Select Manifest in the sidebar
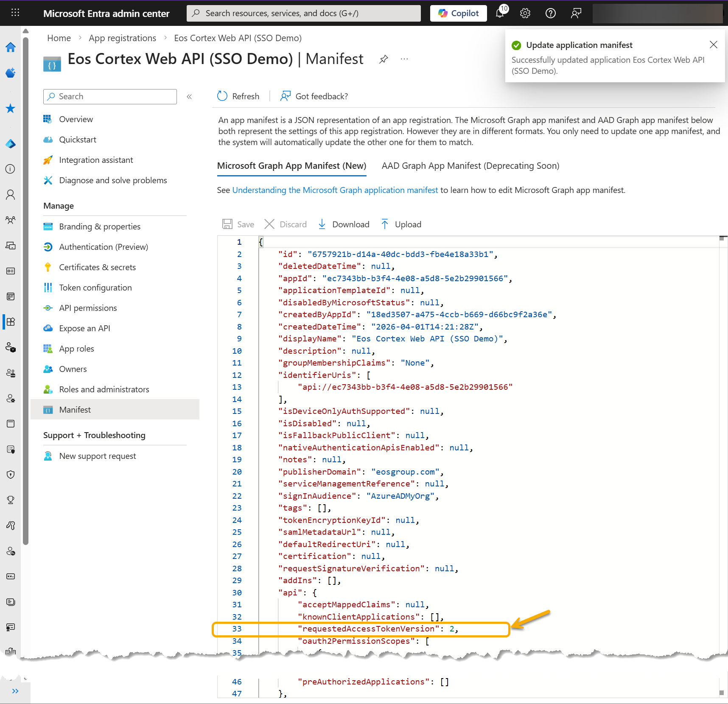The height and width of the screenshot is (704, 728). click(115, 410)
